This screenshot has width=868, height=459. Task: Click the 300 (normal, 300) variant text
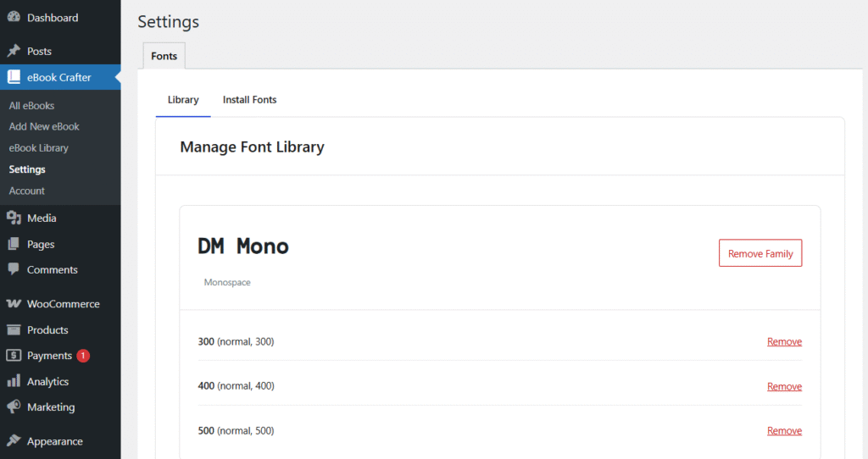(x=236, y=342)
